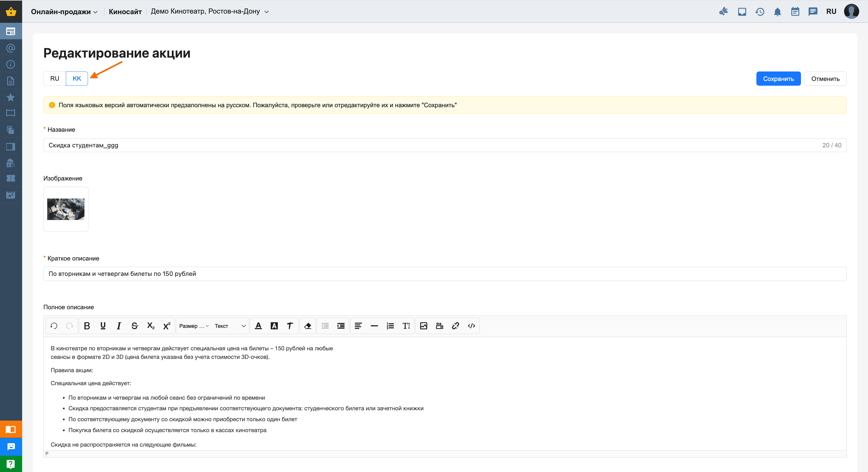Click the eraser remove-format icon
868x472 pixels.
307,326
